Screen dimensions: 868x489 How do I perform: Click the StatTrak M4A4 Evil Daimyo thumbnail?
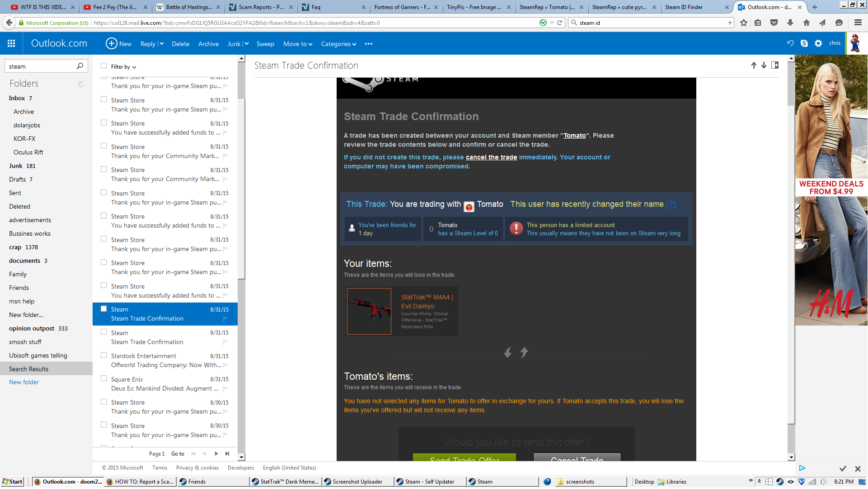click(369, 311)
